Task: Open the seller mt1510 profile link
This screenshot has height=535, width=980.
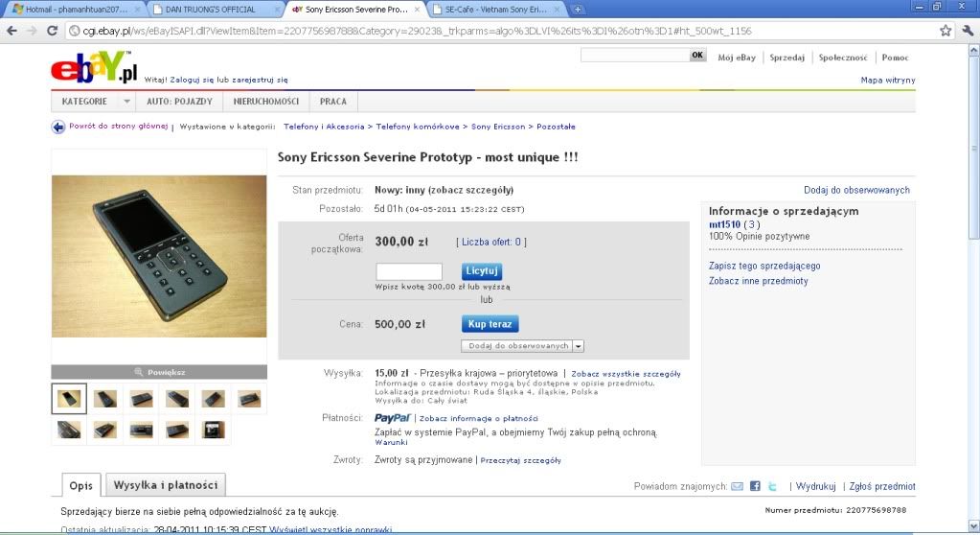Action: 724,224
